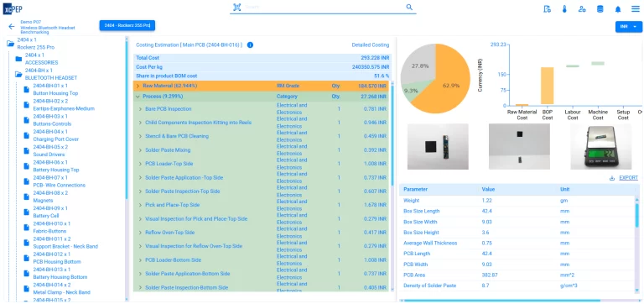Click the search field beside the scan icon

tap(324, 7)
